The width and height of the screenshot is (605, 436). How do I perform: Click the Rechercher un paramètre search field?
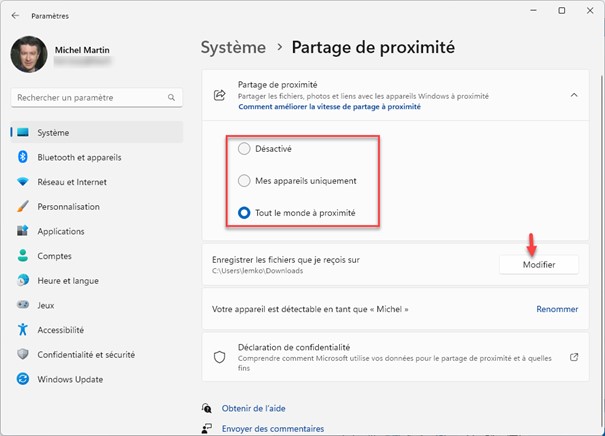click(x=90, y=98)
